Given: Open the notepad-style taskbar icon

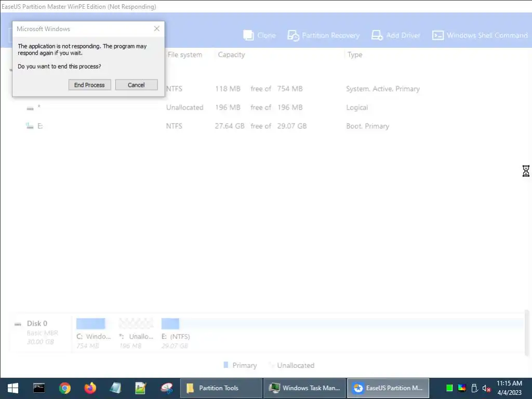Looking at the screenshot, I should point(115,388).
